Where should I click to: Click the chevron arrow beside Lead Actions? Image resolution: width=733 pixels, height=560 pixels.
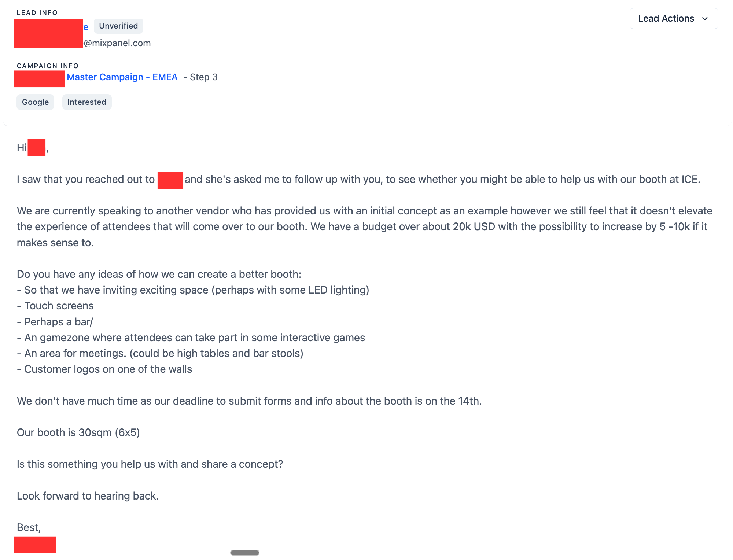point(705,19)
